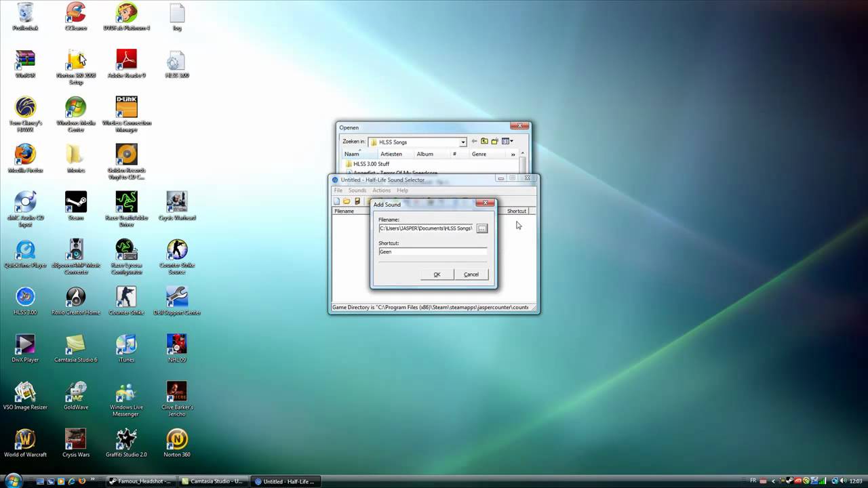Open the Help menu in Half-Life Sound Selector
Screen dimensions: 868x488
pos(403,190)
